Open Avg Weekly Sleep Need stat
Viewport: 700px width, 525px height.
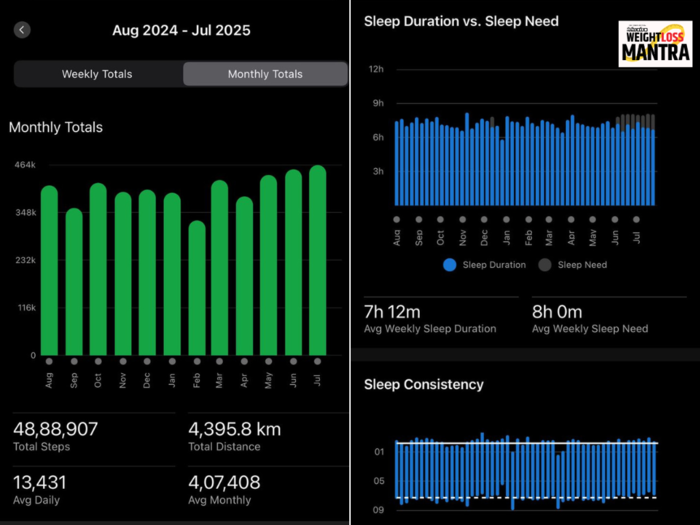coord(590,319)
